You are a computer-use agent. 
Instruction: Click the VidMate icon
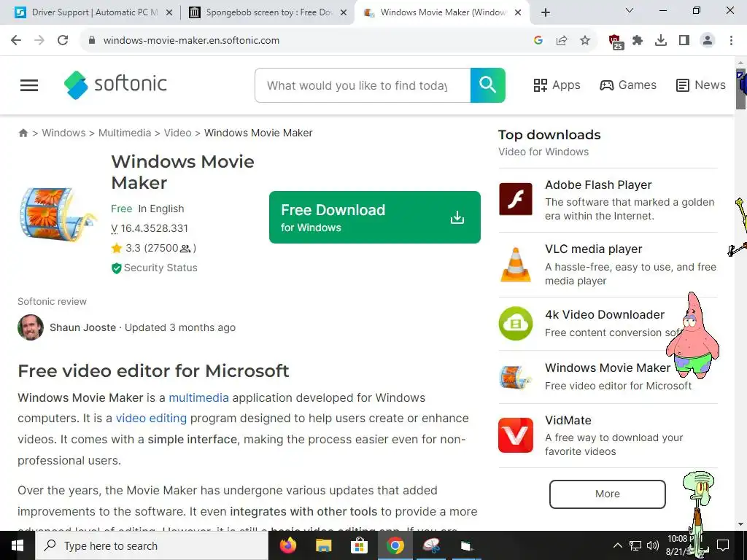[516, 435]
